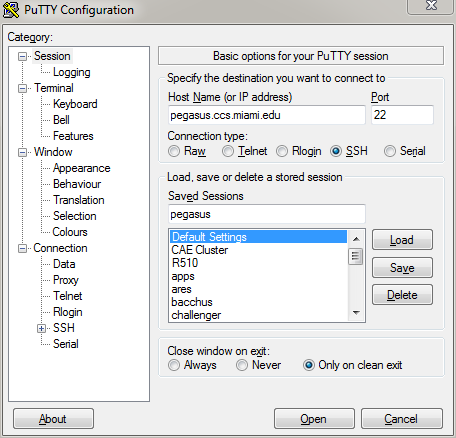
Task: Click the Host Name input field
Action: click(x=267, y=115)
